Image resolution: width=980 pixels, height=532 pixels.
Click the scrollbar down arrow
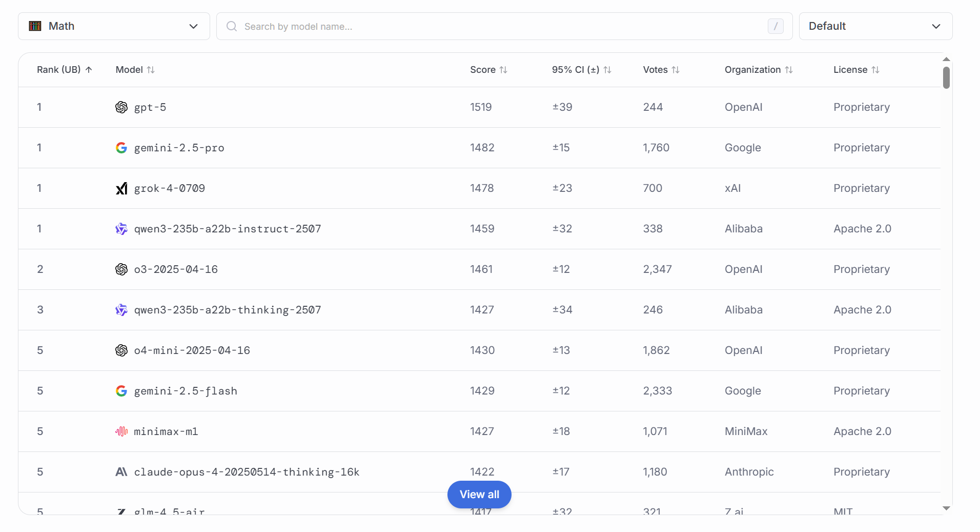[x=946, y=508]
